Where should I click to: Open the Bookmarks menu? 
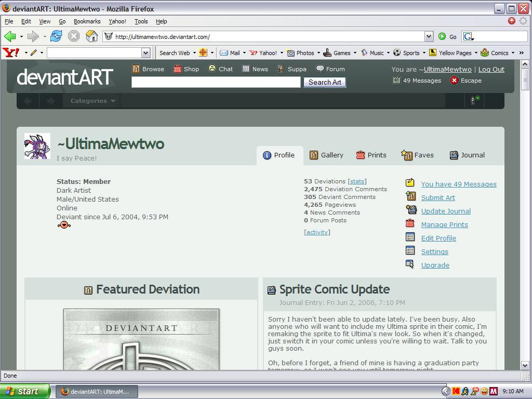[x=87, y=21]
